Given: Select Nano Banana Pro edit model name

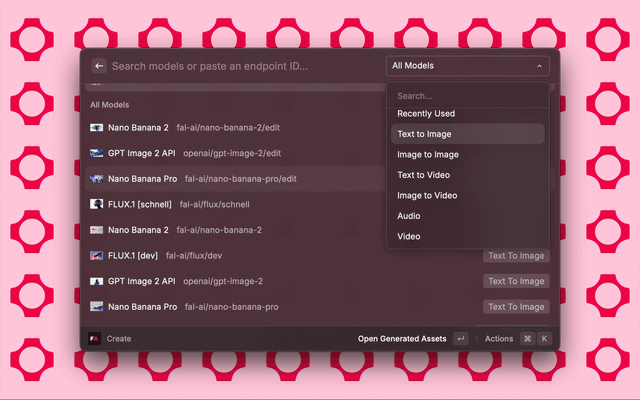Looking at the screenshot, I should pyautogui.click(x=142, y=179).
